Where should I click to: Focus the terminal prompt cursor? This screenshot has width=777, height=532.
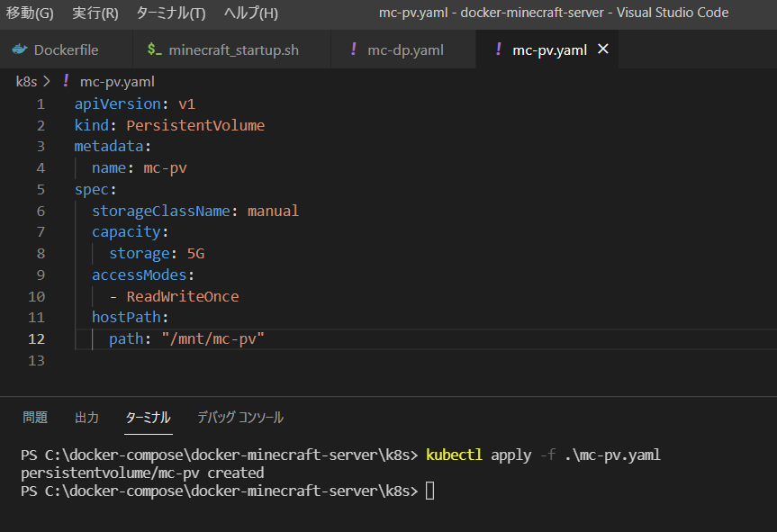(429, 491)
